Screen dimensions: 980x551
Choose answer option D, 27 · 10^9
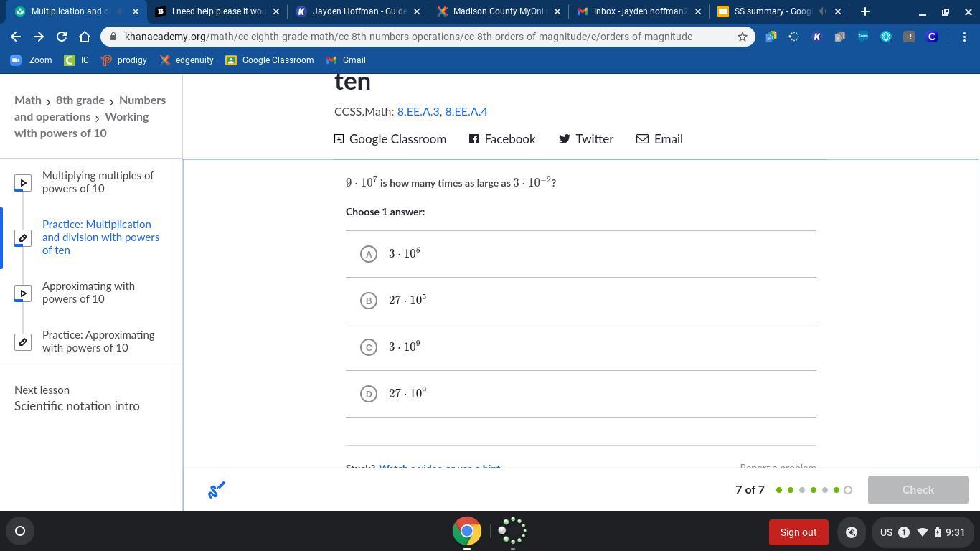click(x=369, y=394)
